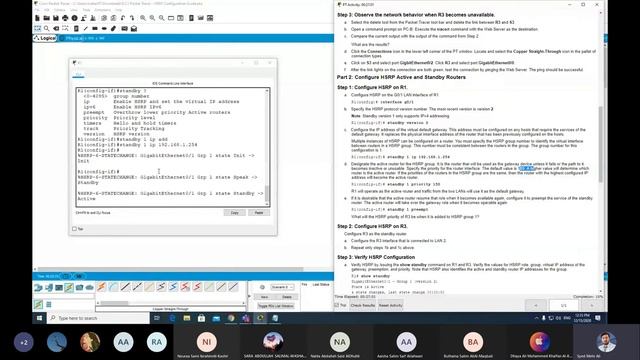Click Copy button in R1 CLI window

pyautogui.click(x=235, y=213)
